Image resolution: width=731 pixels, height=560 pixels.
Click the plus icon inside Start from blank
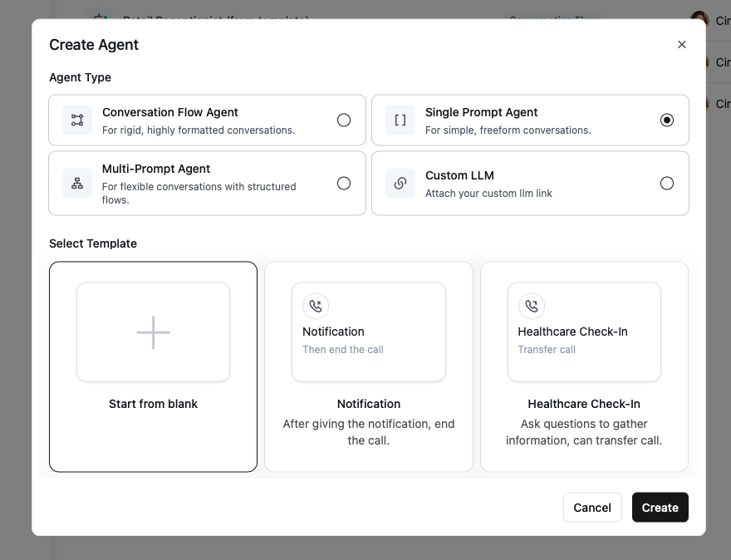(x=153, y=332)
